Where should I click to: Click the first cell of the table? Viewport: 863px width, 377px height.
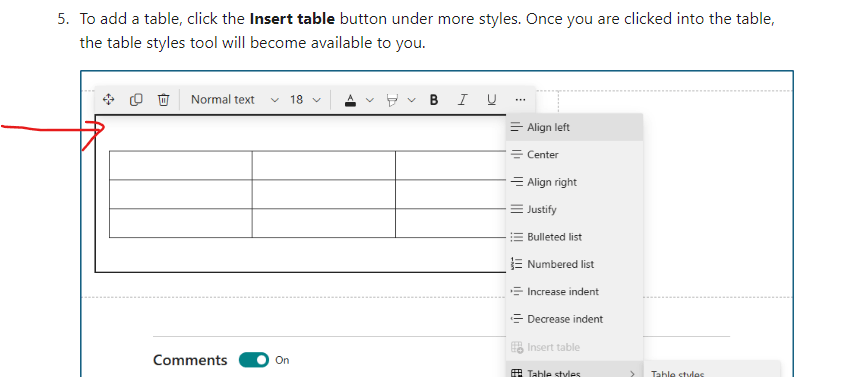(x=181, y=165)
